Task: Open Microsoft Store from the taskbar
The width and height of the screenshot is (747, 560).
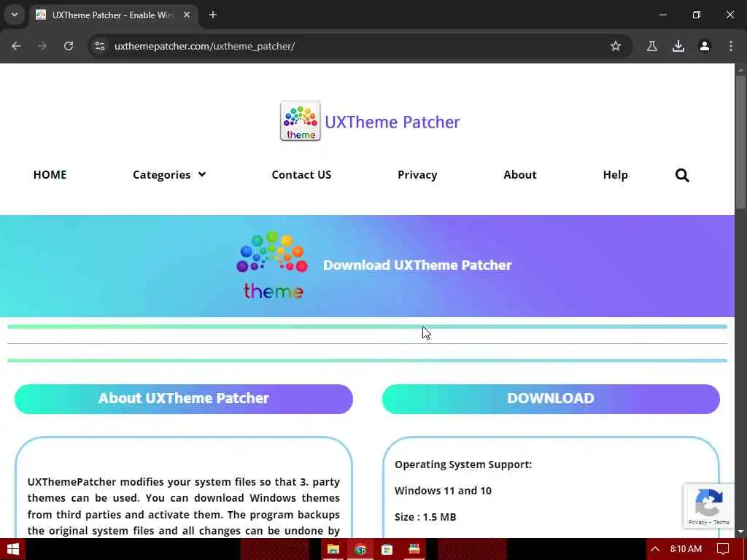Action: coord(387,550)
